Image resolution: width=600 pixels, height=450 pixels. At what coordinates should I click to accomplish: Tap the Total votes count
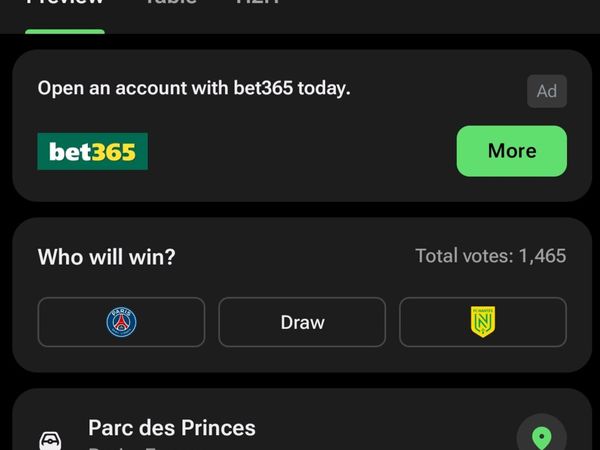point(490,256)
